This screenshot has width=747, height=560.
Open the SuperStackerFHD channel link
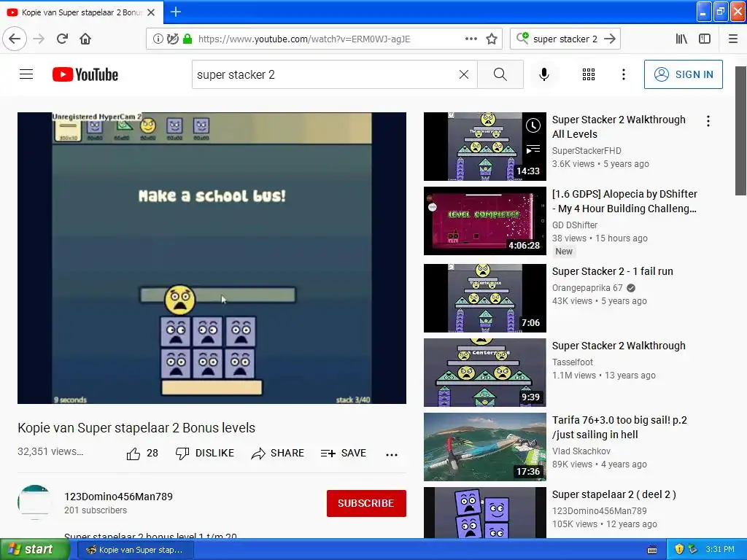[x=587, y=150]
